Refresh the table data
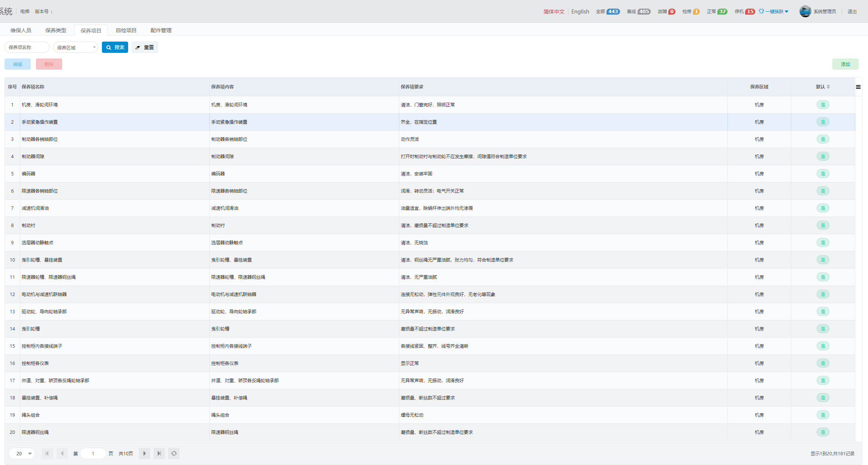The height and width of the screenshot is (465, 868). [x=174, y=453]
